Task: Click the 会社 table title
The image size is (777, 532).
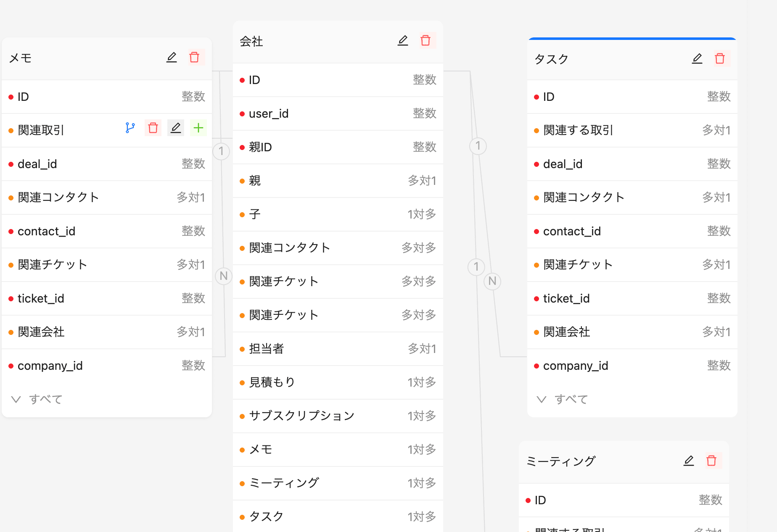Action: pos(251,41)
